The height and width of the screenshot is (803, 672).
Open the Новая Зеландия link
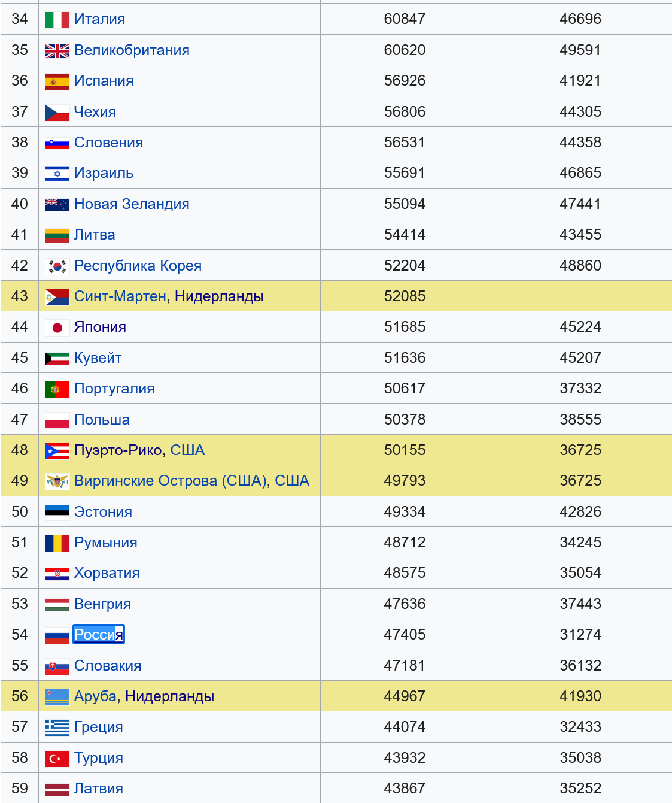(x=132, y=204)
